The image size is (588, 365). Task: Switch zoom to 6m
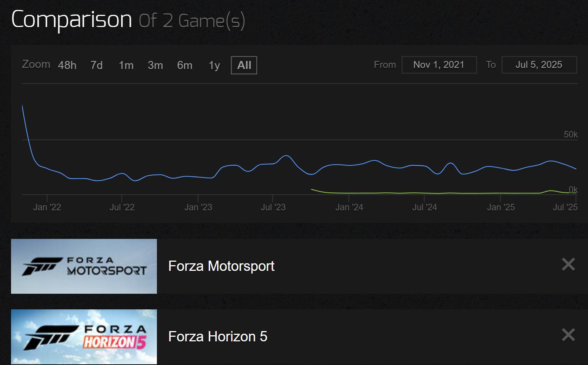coord(185,65)
